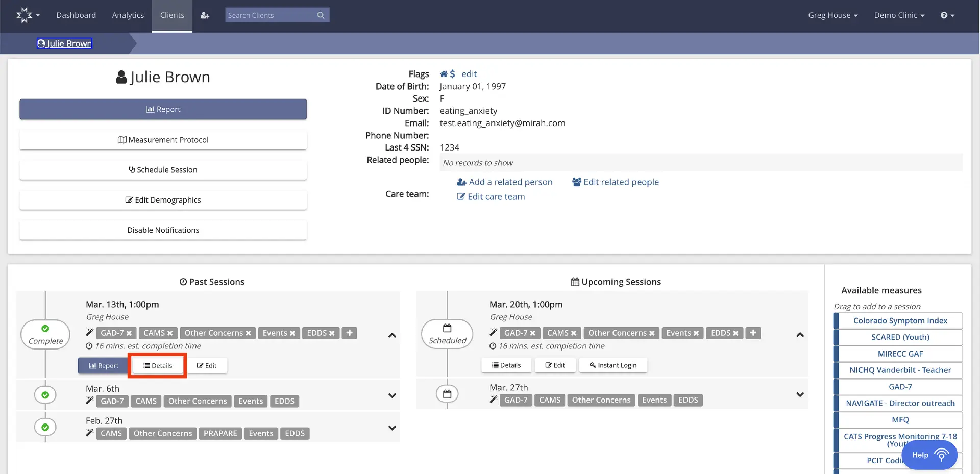
Task: Open the help question mark menu top right
Action: point(945,15)
